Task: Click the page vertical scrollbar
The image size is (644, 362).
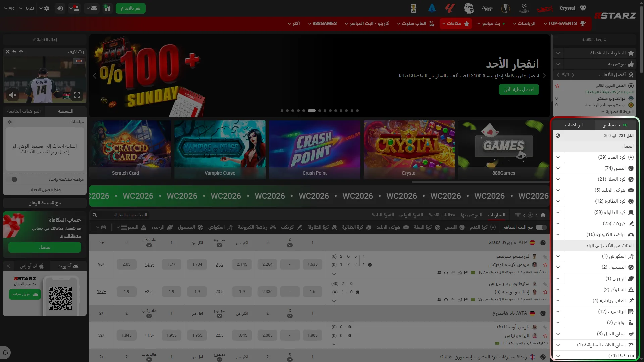Action: (x=641, y=40)
